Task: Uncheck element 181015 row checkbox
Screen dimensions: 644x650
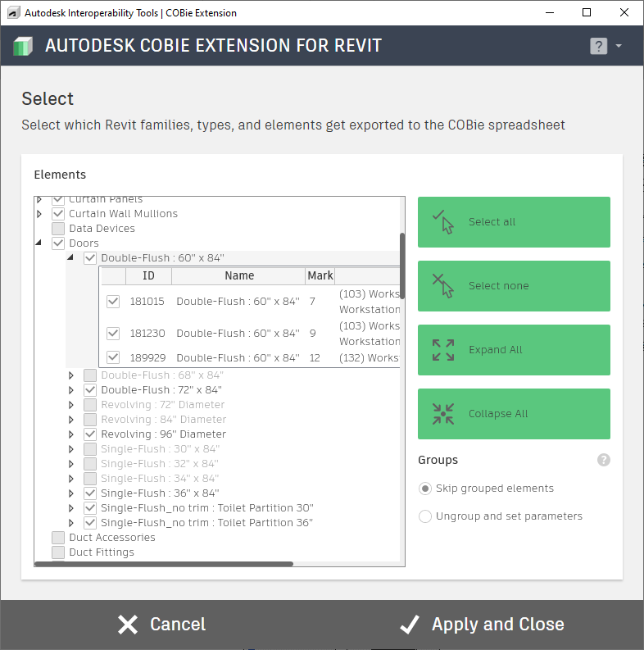Action: [113, 302]
